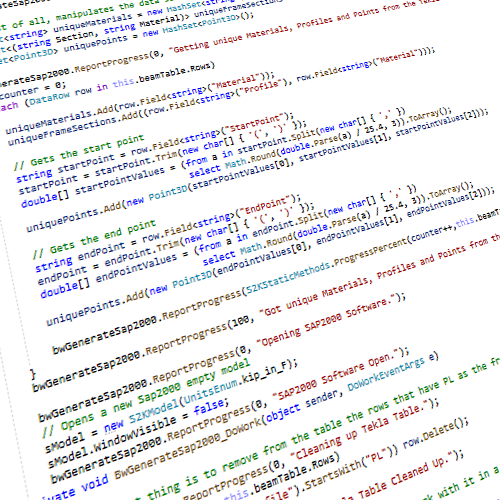This screenshot has height=500, width=500.
Task: Click "uniquePoints = new HashSet<Point3D>();" declaration
Action: pos(159,32)
